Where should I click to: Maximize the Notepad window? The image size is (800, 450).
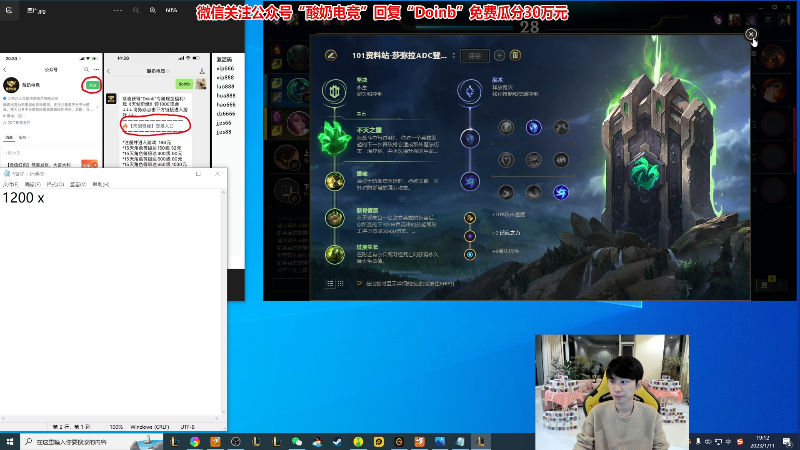pos(198,174)
